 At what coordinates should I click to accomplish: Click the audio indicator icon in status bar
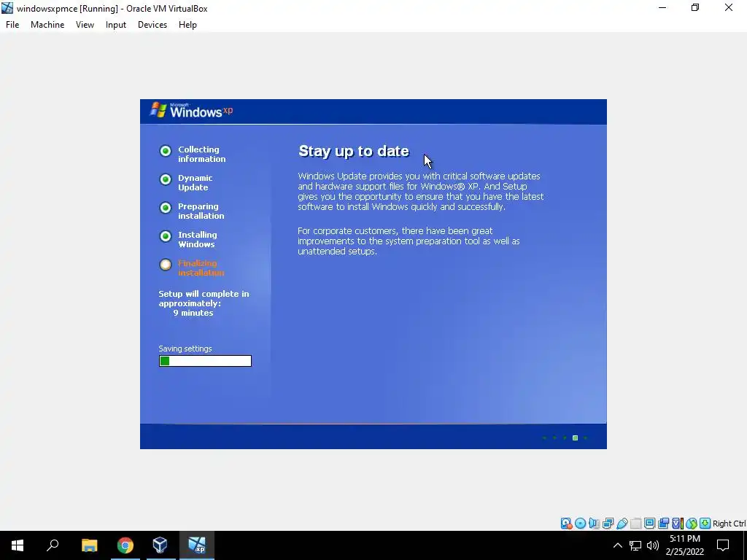point(594,524)
